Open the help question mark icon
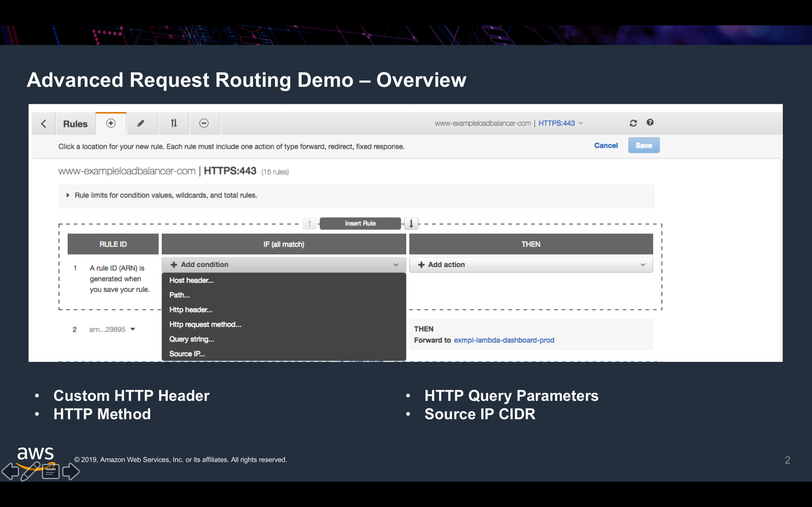 (x=650, y=122)
